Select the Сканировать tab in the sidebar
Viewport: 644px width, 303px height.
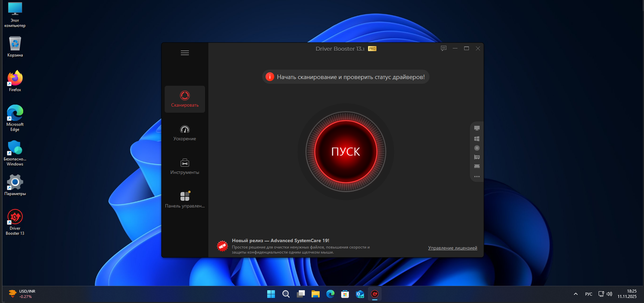tap(185, 99)
